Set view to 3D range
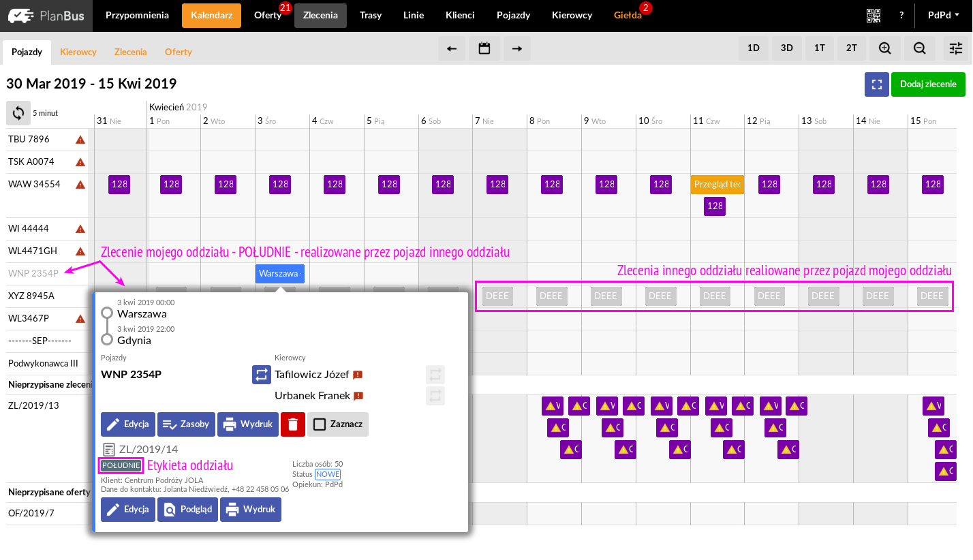The image size is (973, 560). [x=786, y=48]
